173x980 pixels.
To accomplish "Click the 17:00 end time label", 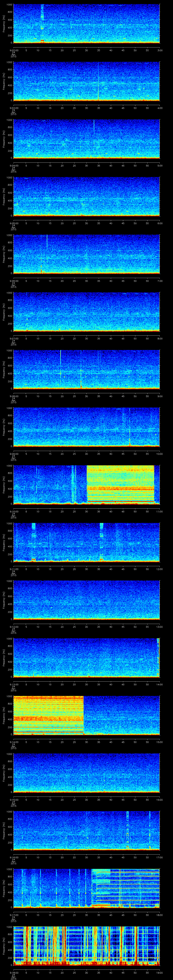I will point(160,858).
